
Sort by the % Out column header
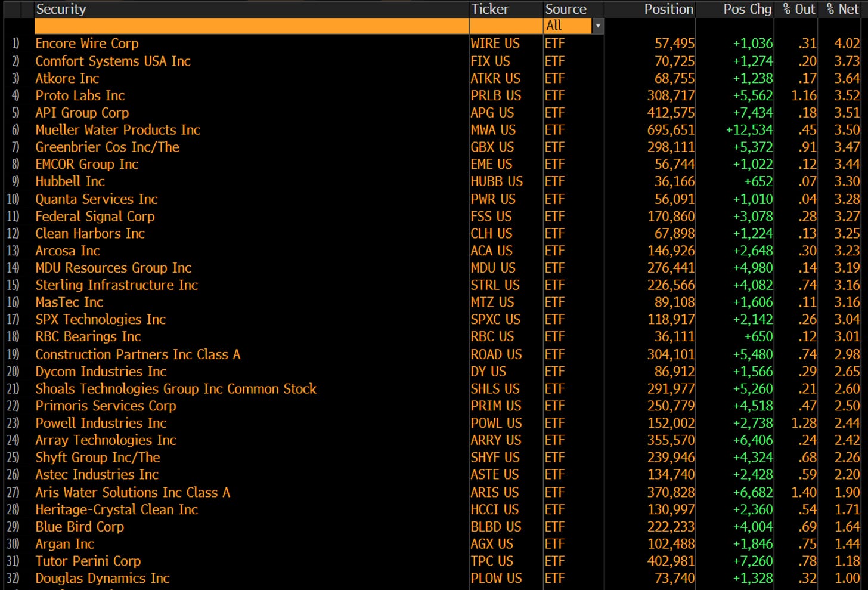(799, 9)
